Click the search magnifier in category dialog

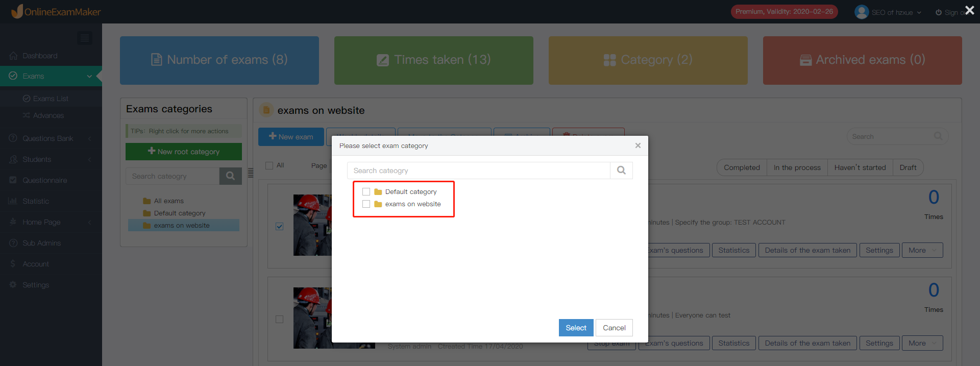621,170
